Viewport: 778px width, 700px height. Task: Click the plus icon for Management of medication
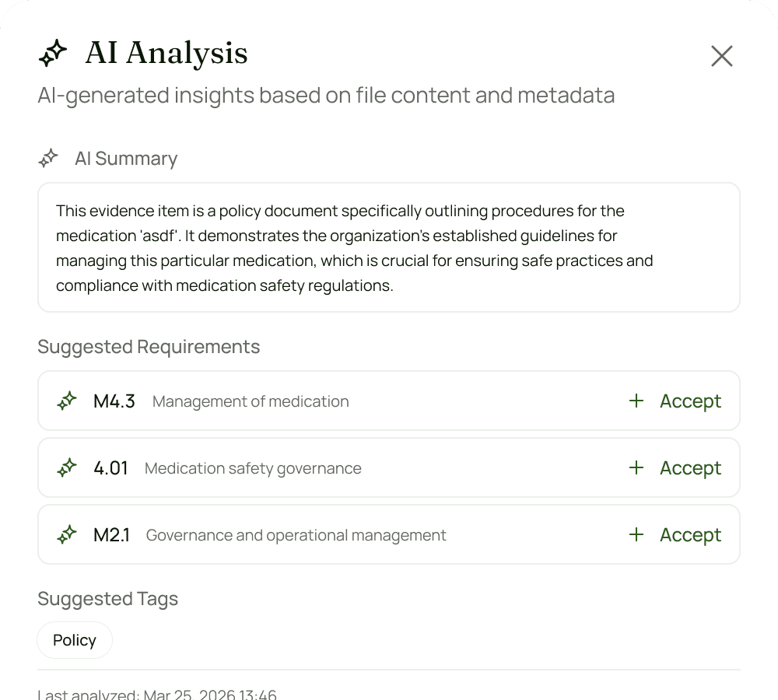coord(636,401)
